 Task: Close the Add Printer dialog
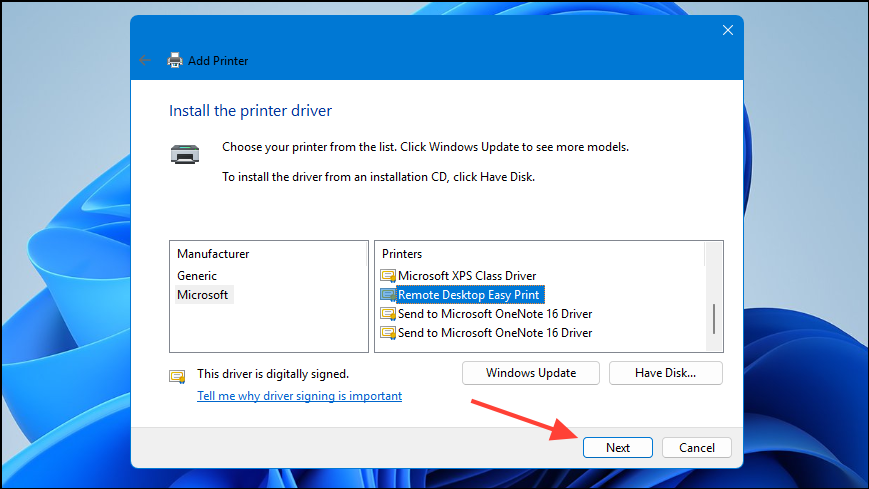coord(728,30)
